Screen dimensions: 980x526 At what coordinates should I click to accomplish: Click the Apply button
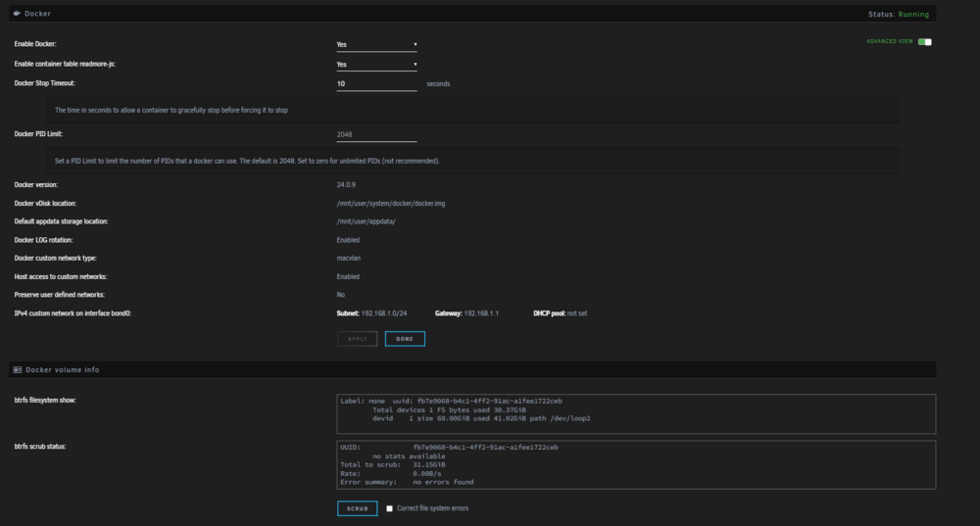(x=358, y=339)
